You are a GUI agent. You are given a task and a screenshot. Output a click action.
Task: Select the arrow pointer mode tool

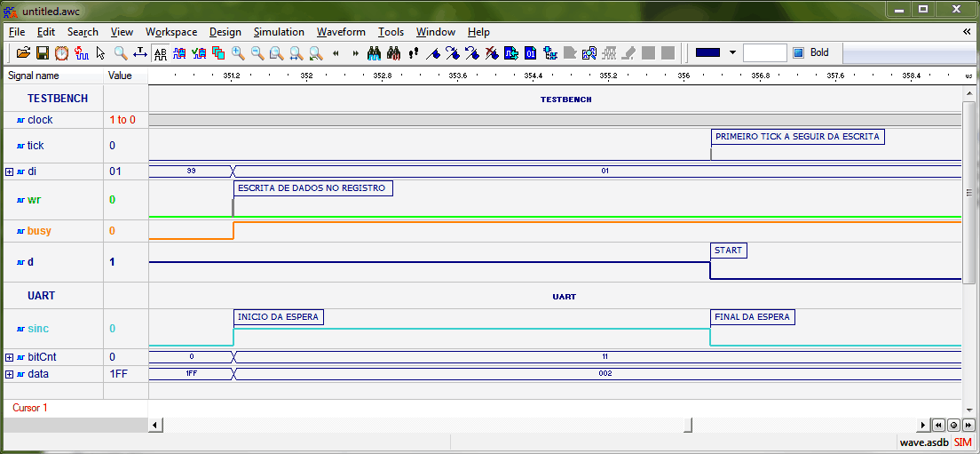100,53
